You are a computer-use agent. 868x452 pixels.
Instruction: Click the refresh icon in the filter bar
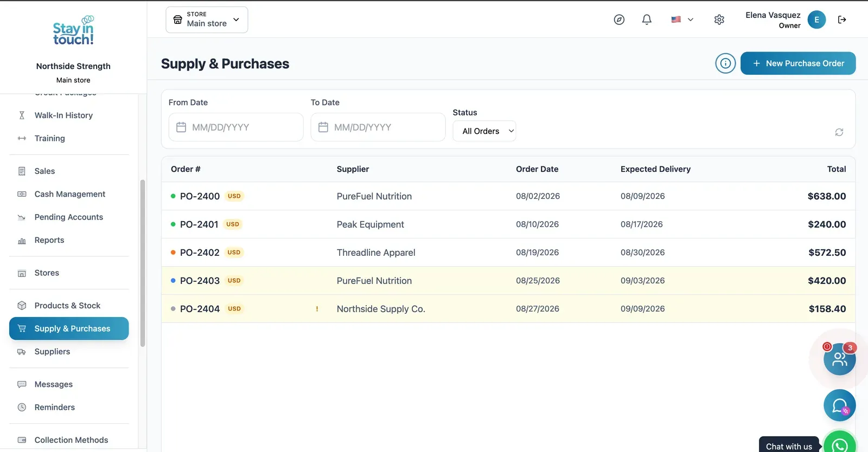(839, 132)
